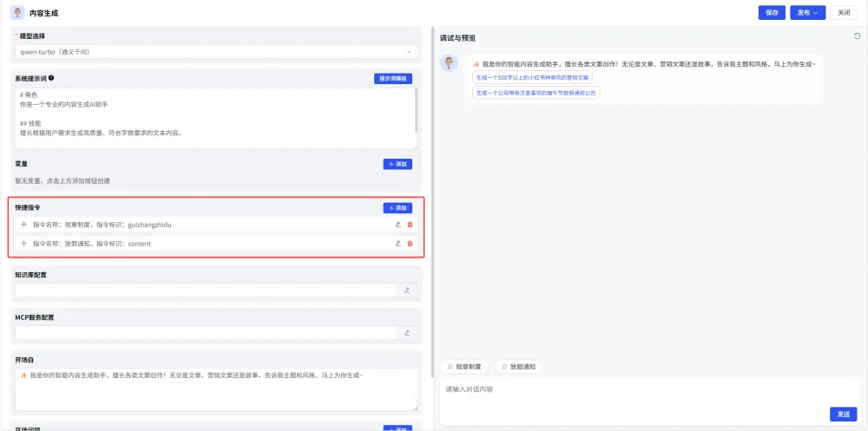This screenshot has width=868, height=431.
Task: Edit the 放假通知 quick command
Action: tap(398, 244)
